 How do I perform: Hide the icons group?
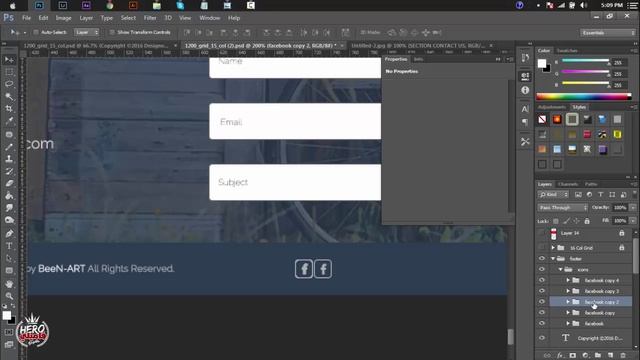(542, 269)
